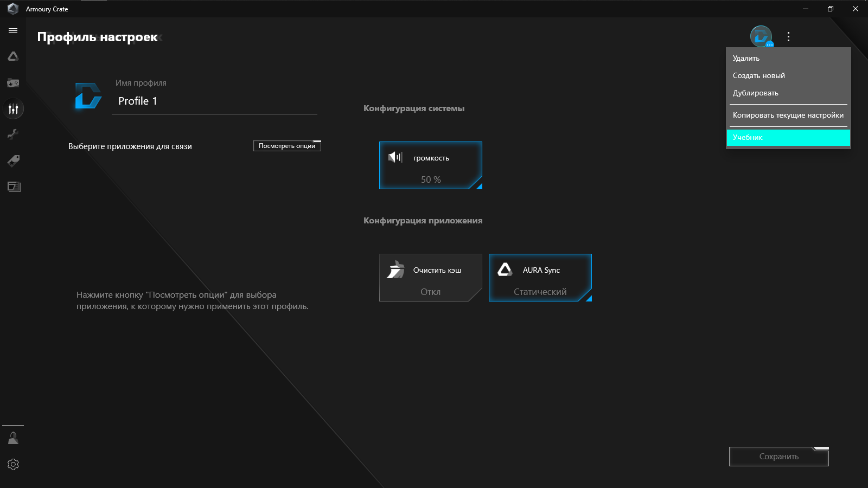Click the Profile 1 logo image
868x488 pixels.
pyautogui.click(x=88, y=95)
